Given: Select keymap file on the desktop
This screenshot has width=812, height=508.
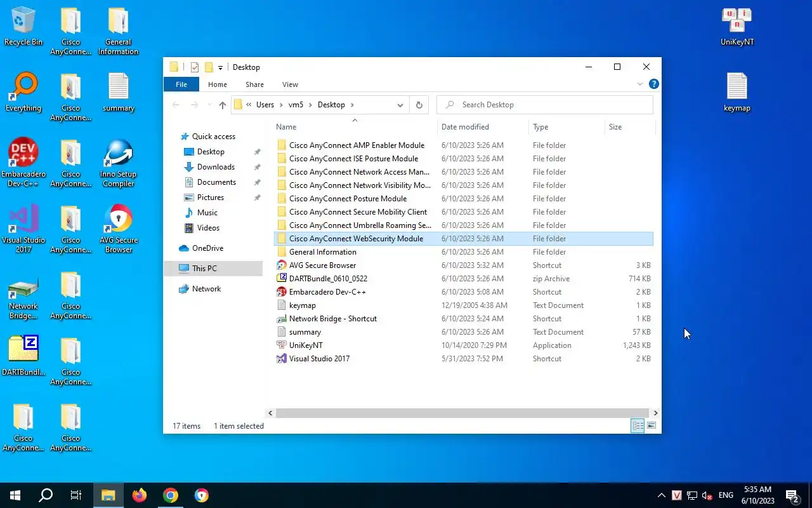Looking at the screenshot, I should coord(737,93).
